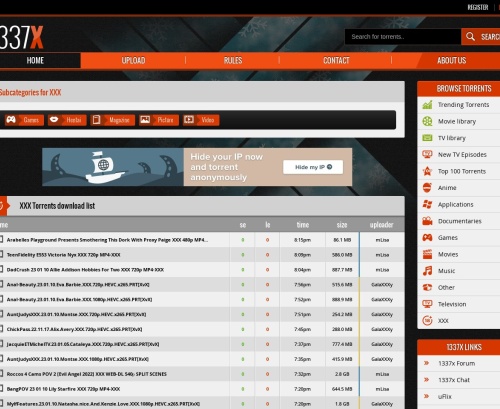
Task: Click the controller icon on Games subcategory
Action: click(x=11, y=120)
